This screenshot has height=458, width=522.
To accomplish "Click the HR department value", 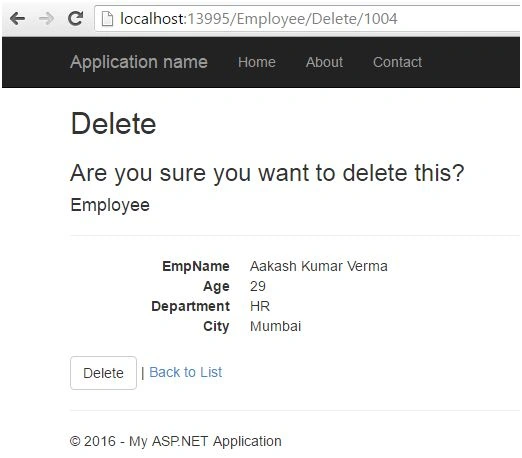I will click(260, 306).
